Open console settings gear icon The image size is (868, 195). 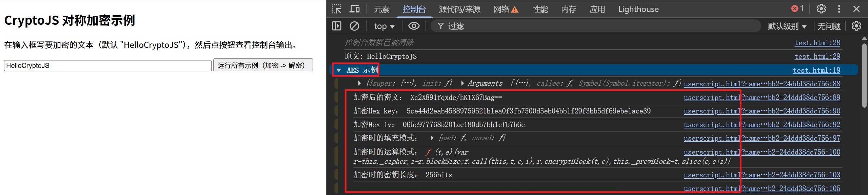pyautogui.click(x=856, y=26)
